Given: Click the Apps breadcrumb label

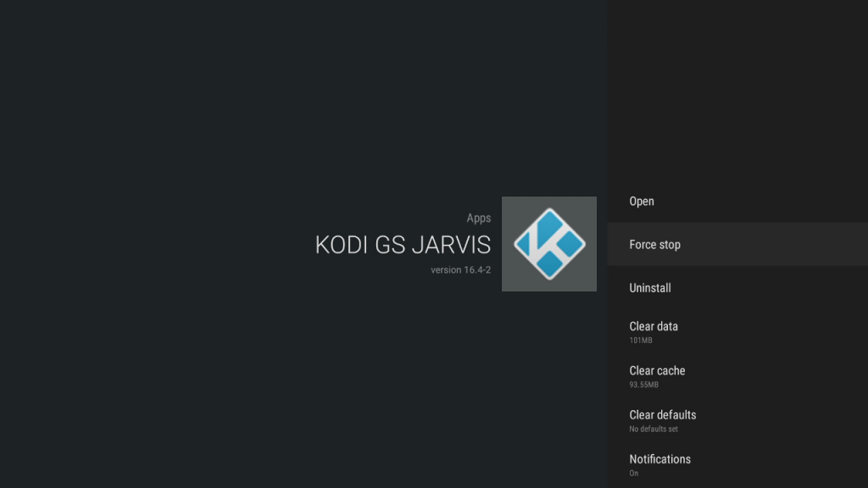Looking at the screenshot, I should point(479,218).
